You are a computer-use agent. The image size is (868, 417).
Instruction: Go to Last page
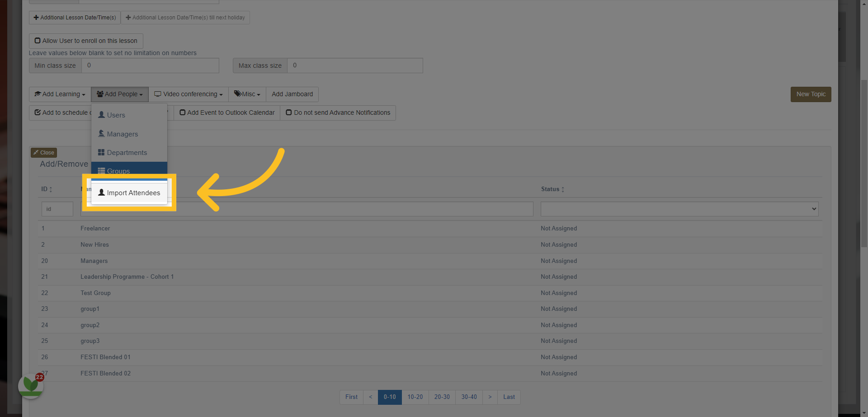(x=509, y=397)
